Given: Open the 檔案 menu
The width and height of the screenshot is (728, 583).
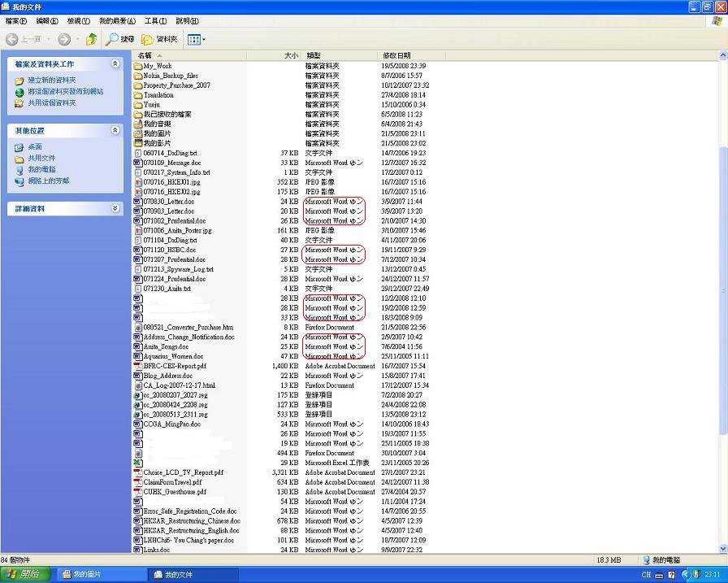Looking at the screenshot, I should coord(16,21).
